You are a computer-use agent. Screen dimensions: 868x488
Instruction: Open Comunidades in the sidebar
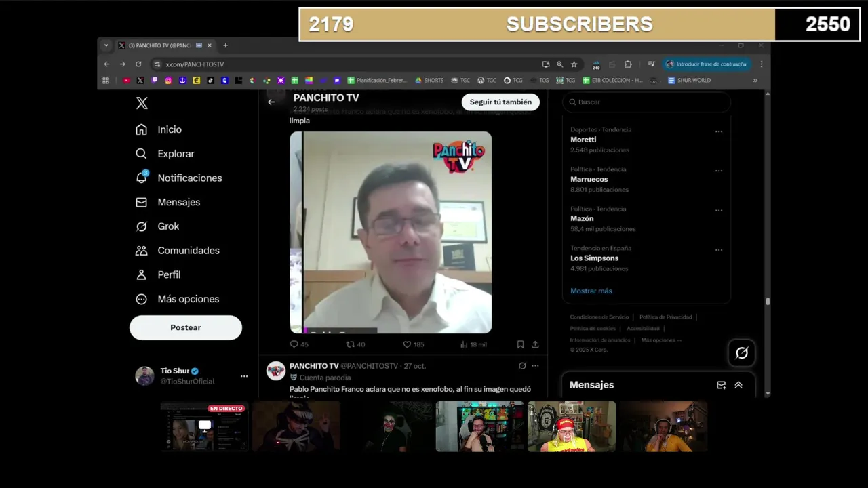pyautogui.click(x=178, y=250)
